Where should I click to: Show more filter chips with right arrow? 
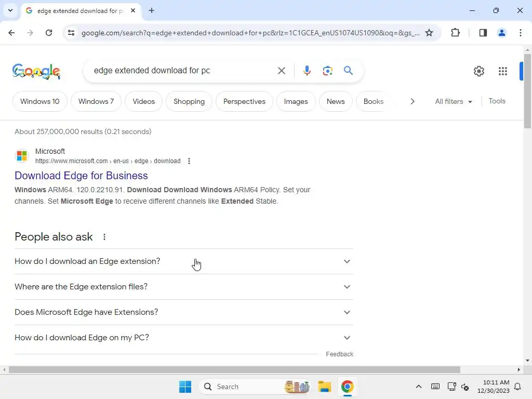(x=412, y=101)
